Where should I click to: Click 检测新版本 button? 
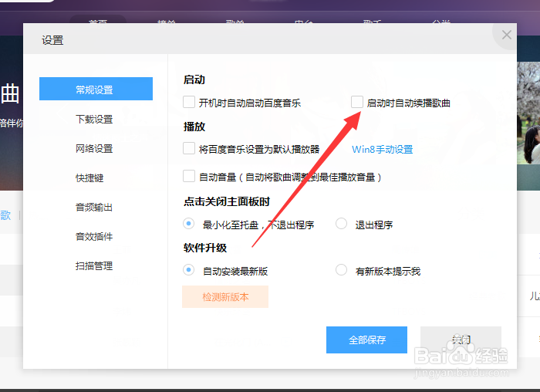coord(225,296)
